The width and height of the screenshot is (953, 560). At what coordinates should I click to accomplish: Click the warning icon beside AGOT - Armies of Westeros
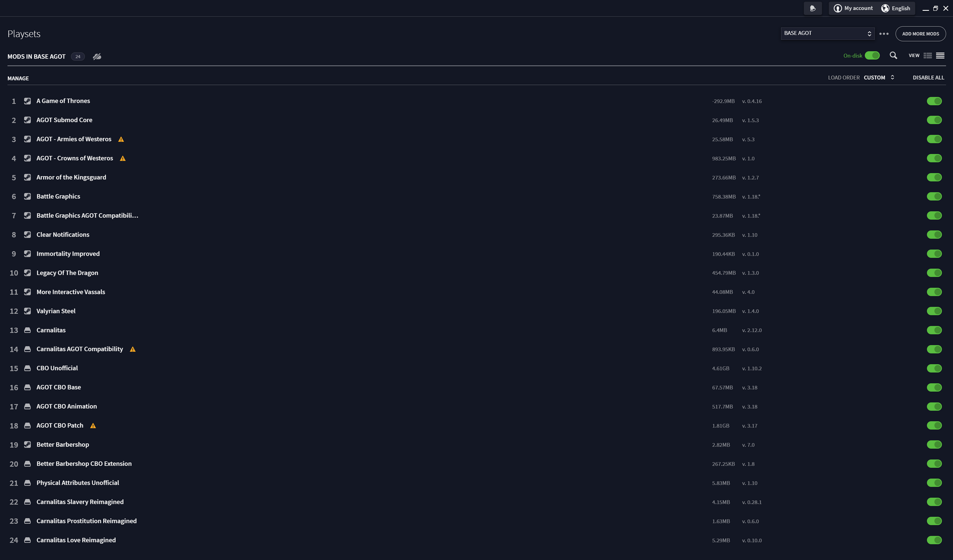121,139
